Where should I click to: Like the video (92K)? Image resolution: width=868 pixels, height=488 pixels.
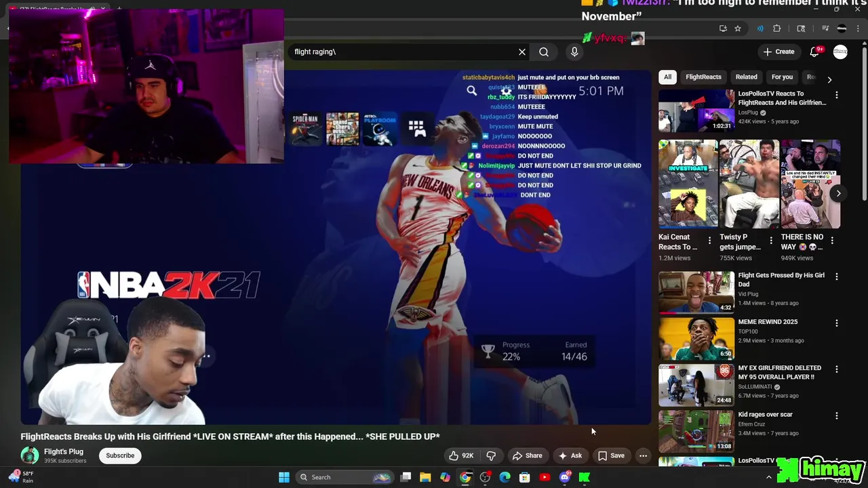click(460, 455)
